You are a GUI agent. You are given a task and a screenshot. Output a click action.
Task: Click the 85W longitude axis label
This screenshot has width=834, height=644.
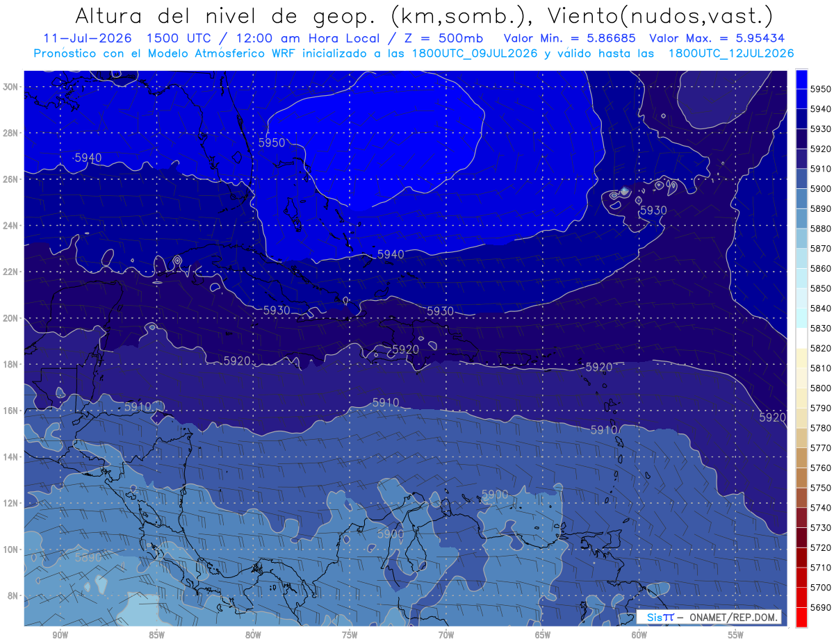point(156,635)
